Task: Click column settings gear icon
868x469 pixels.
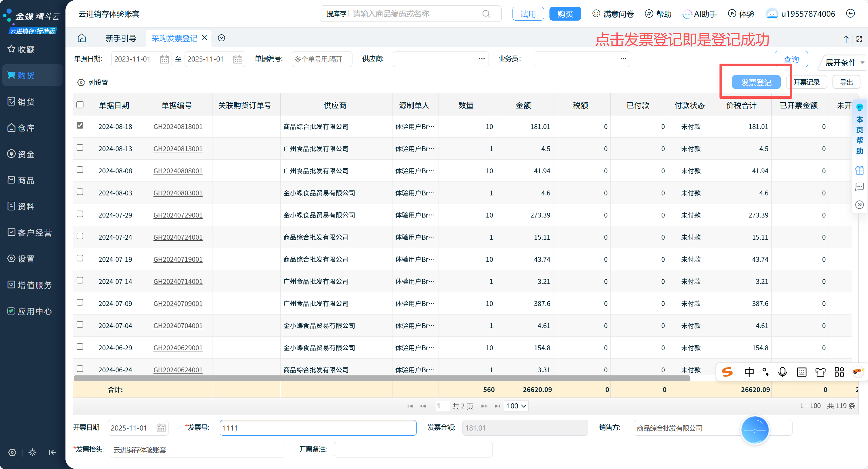Action: point(81,82)
